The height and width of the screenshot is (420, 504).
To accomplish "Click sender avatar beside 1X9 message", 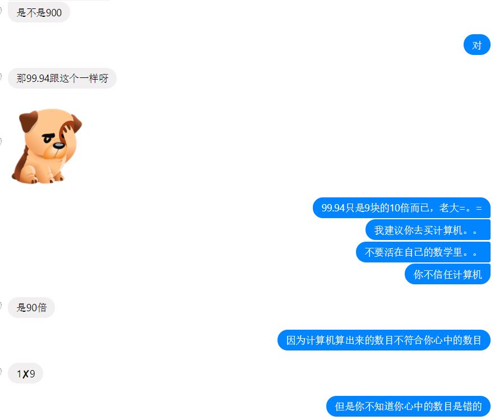I will [x=1, y=372].
